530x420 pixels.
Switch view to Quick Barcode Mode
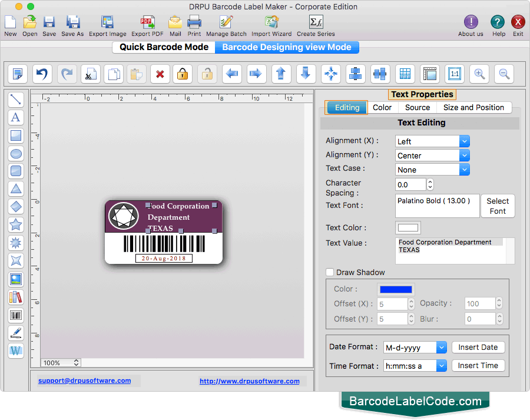click(x=163, y=47)
